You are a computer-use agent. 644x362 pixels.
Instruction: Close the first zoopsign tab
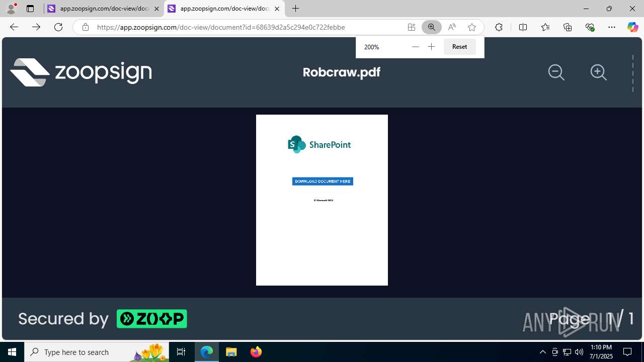pyautogui.click(x=156, y=9)
